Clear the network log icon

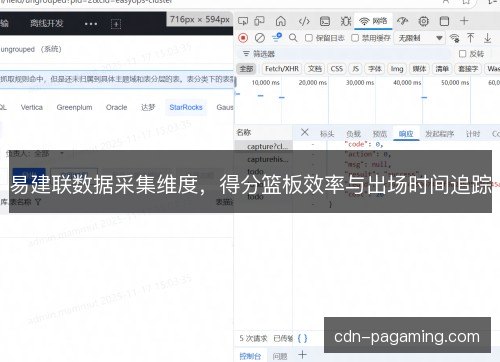click(260, 38)
